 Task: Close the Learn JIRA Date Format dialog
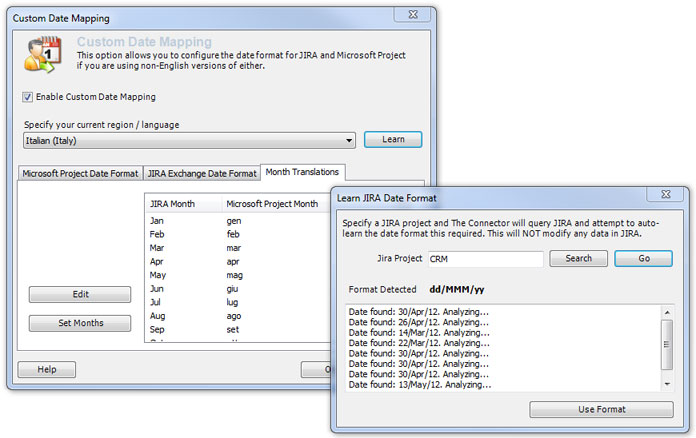point(665,194)
